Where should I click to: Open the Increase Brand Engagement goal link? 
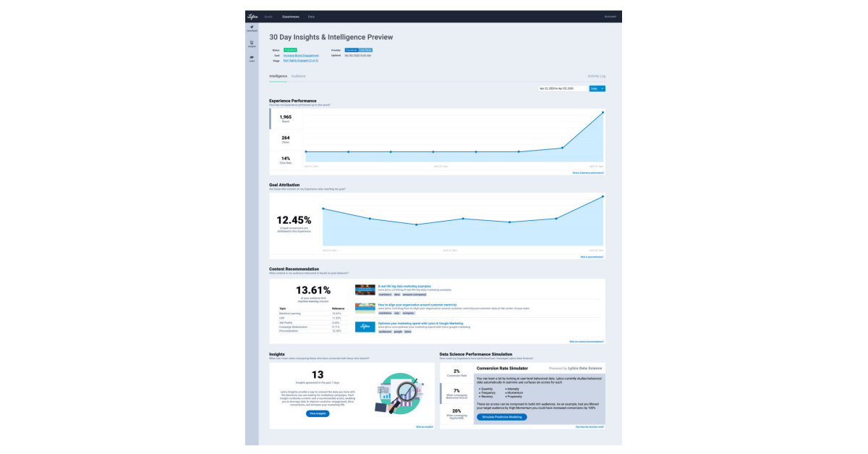[x=301, y=56]
